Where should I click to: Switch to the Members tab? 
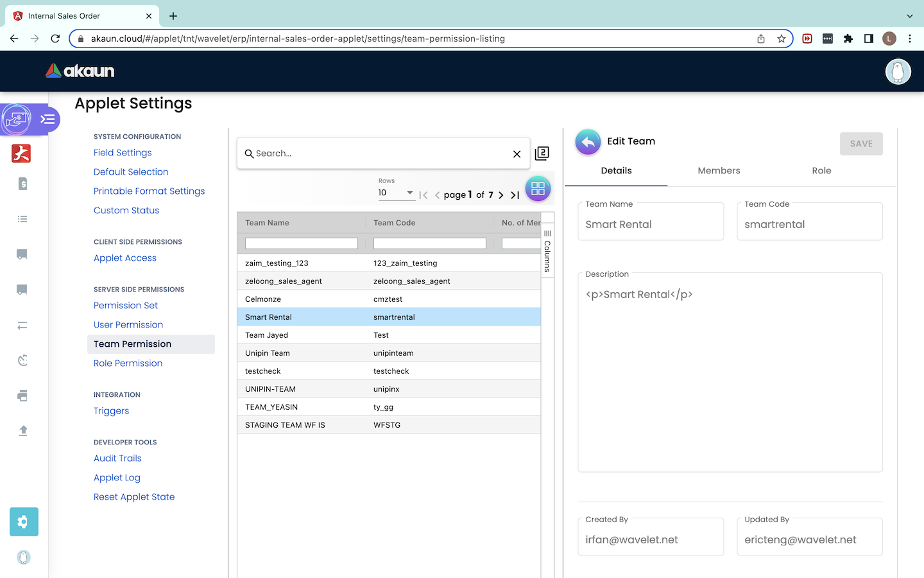[x=719, y=171]
